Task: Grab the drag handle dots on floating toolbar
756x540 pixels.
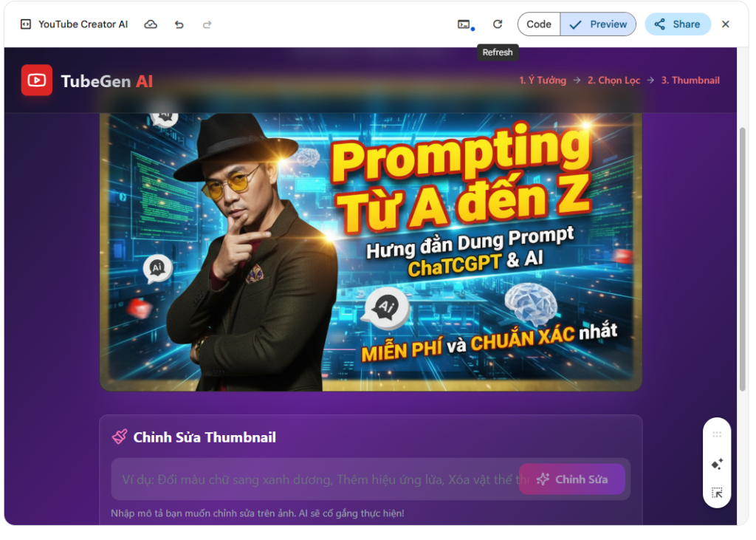Action: coord(717,434)
